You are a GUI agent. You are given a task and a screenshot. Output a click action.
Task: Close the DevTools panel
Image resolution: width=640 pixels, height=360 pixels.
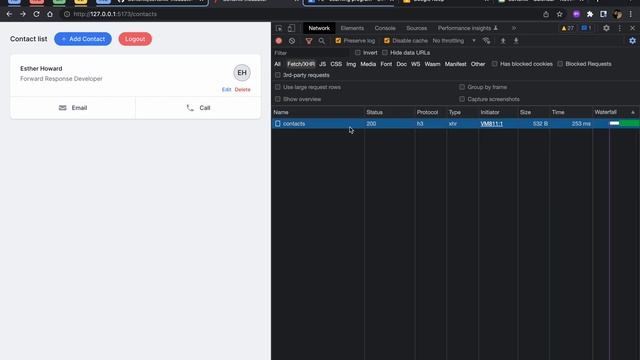pos(633,28)
